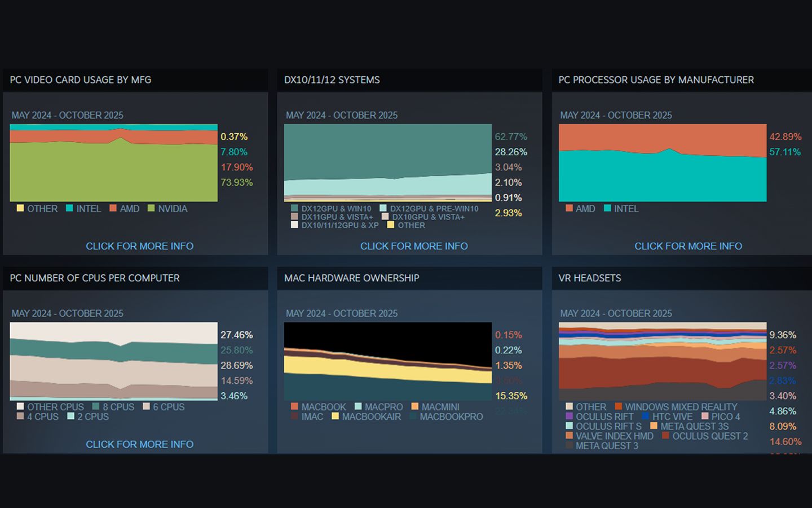The height and width of the screenshot is (508, 812).
Task: Click the 57.11% Intel processor value
Action: point(784,152)
